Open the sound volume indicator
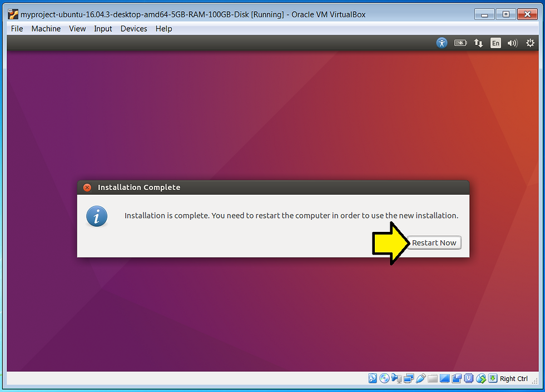This screenshot has width=545, height=392. (x=512, y=43)
